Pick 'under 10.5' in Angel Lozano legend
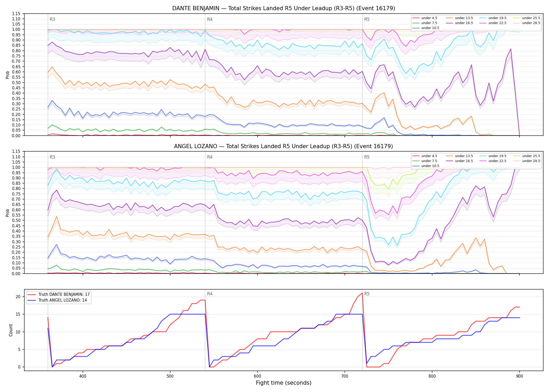549x392 pixels. click(x=426, y=166)
